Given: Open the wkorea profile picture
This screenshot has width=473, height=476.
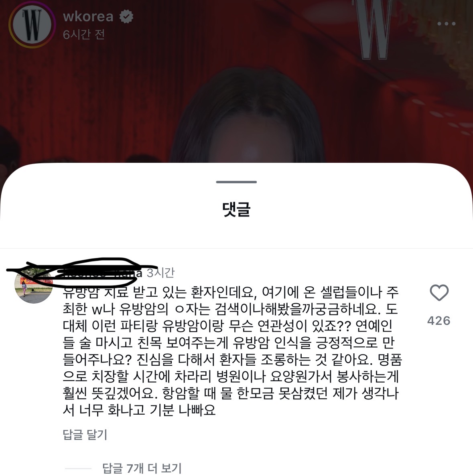Looking at the screenshot, I should (32, 24).
